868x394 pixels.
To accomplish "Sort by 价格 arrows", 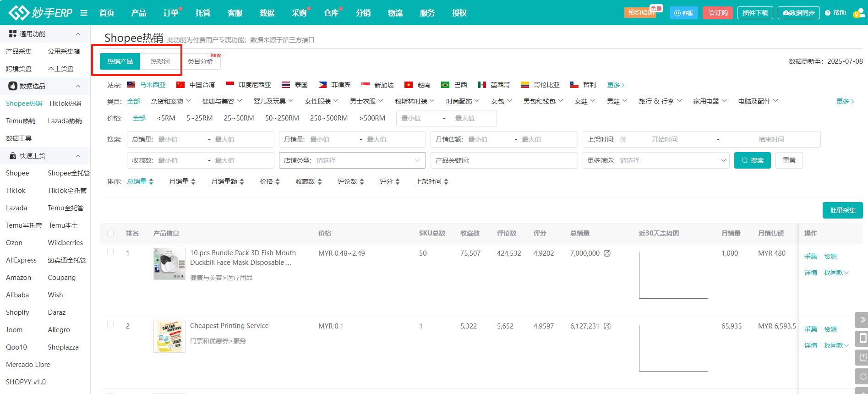I will (277, 182).
